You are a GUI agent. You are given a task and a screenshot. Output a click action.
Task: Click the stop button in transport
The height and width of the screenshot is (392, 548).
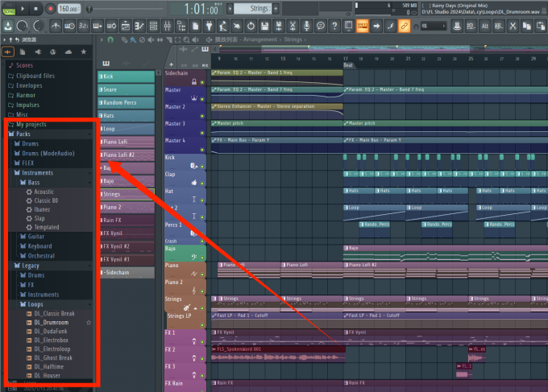coord(35,9)
